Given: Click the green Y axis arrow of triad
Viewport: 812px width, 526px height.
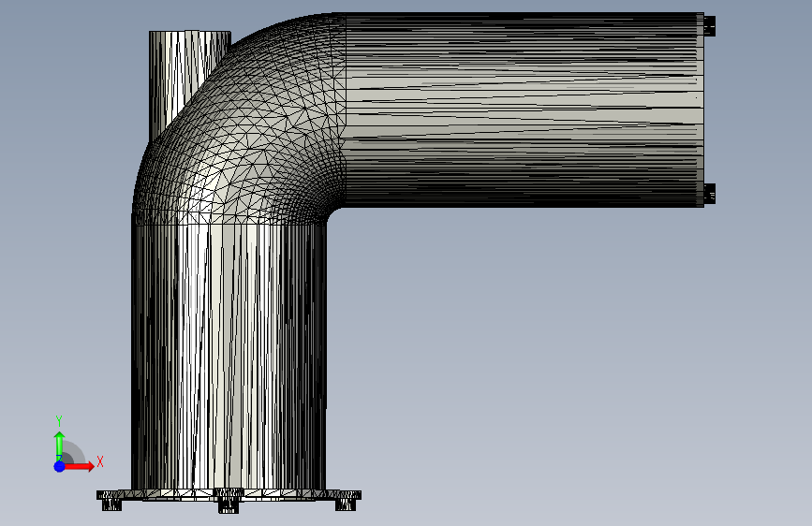Looking at the screenshot, I should point(59,446).
